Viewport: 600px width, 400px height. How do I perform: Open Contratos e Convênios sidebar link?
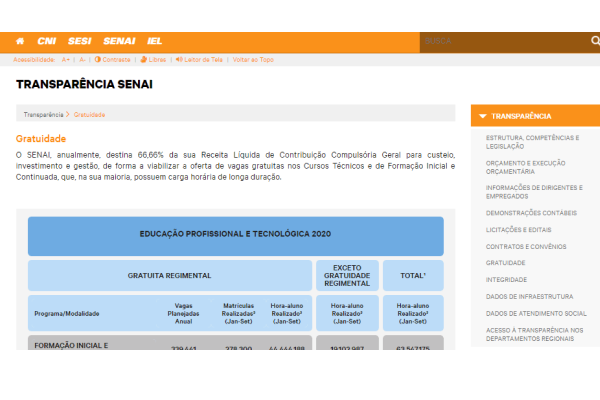click(526, 247)
